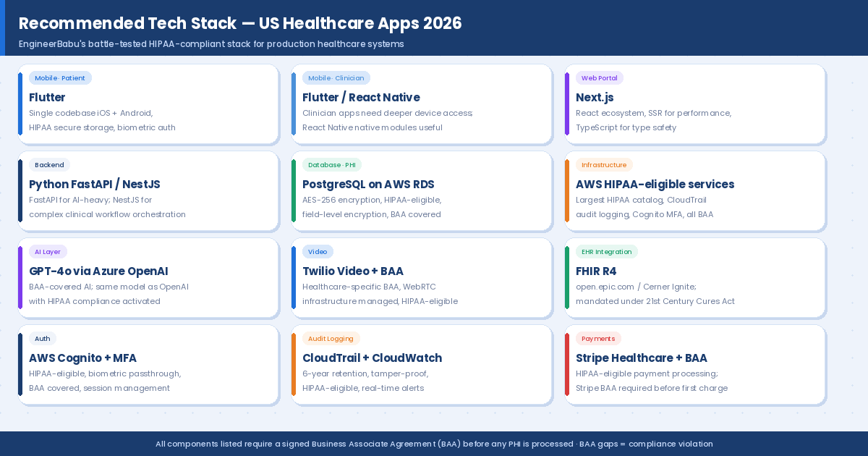Click 'React ecosystem, SSR for performance,' text
The width and height of the screenshot is (868, 456).
(654, 113)
